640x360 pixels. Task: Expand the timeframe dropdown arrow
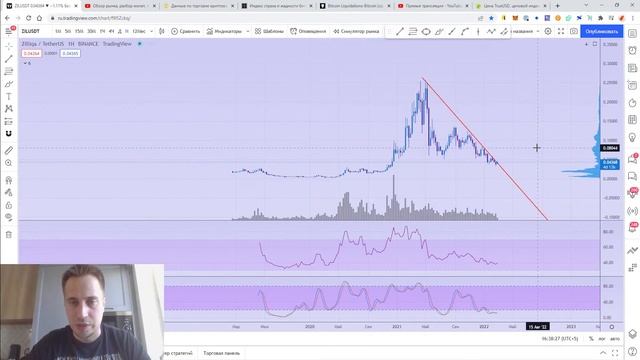point(151,31)
